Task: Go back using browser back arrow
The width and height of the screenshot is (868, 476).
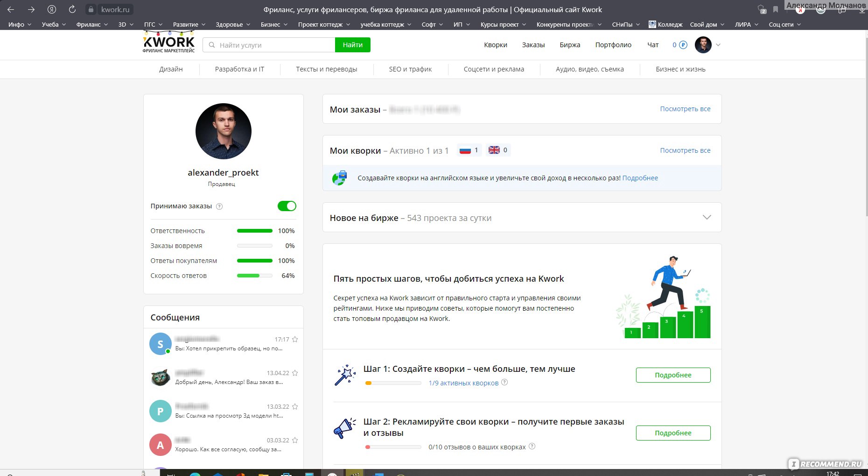Action: [10, 9]
